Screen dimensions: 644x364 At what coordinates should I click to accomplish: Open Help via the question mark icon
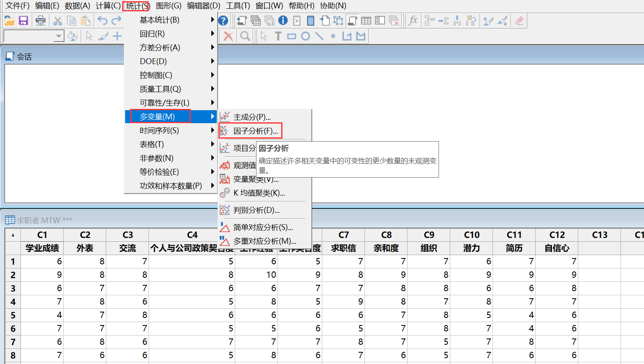(x=222, y=20)
